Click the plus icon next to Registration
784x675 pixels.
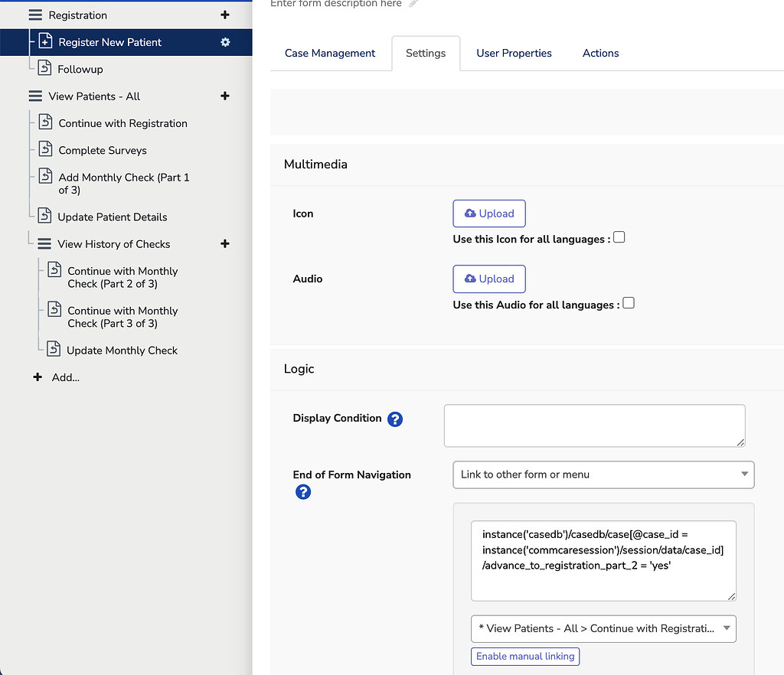tap(224, 15)
